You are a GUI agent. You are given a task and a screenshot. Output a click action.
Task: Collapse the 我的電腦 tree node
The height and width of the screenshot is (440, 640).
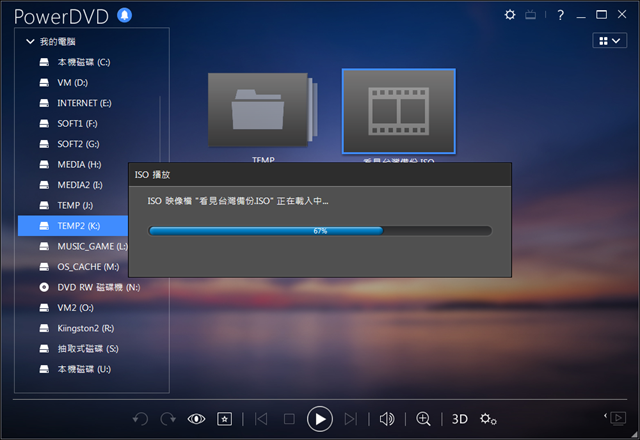[x=30, y=41]
